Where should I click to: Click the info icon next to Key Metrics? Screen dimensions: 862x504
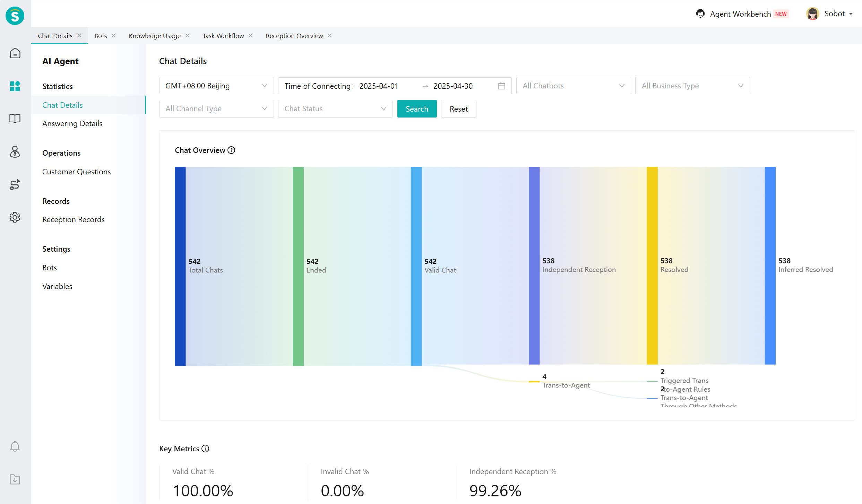pyautogui.click(x=206, y=449)
